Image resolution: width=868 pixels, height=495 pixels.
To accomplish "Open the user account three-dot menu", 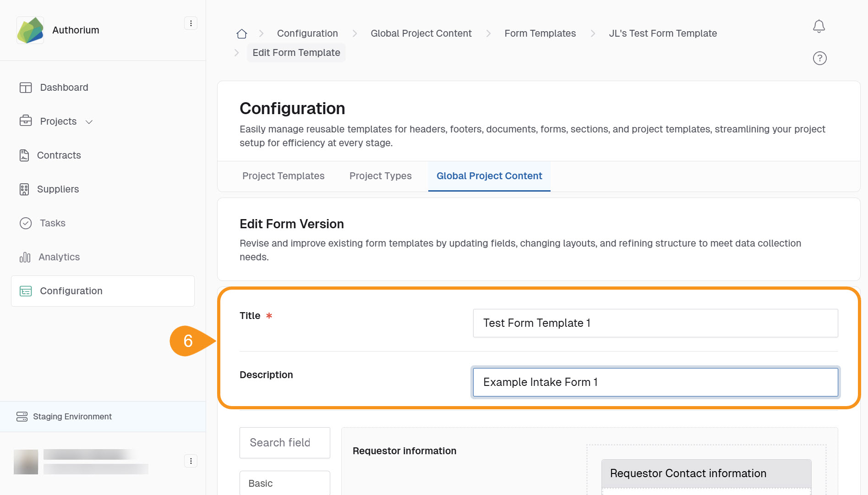I will tap(191, 461).
